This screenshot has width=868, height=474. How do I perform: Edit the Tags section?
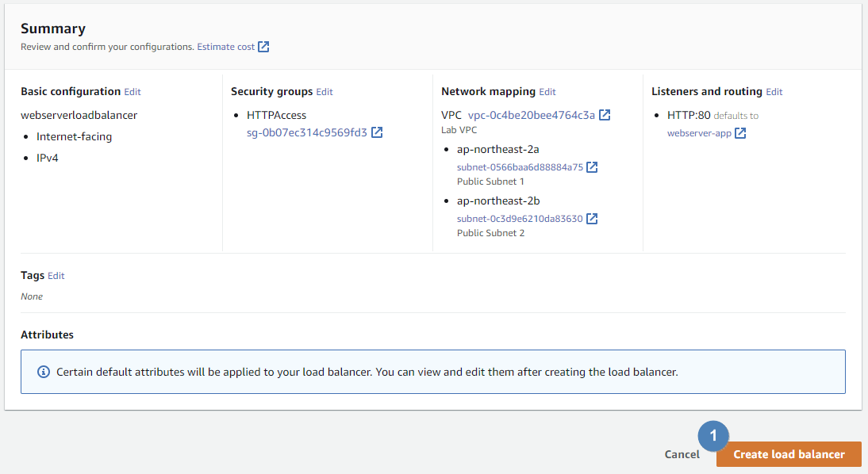click(56, 276)
